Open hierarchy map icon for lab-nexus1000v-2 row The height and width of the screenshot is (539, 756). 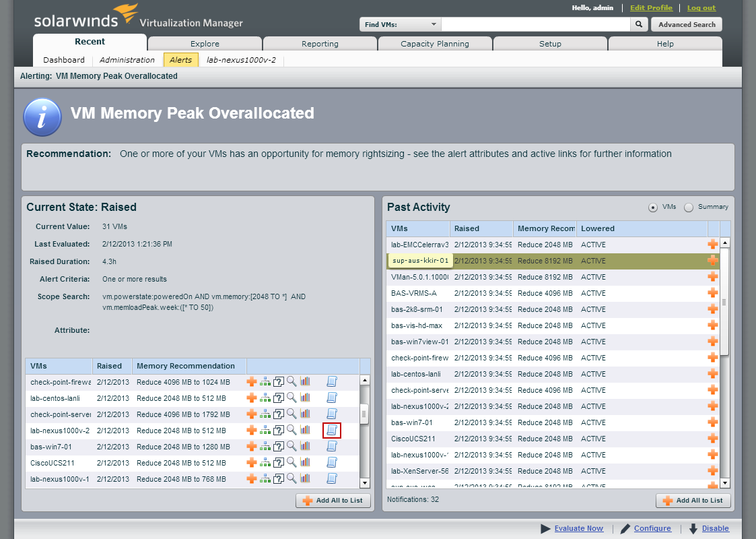tap(265, 431)
